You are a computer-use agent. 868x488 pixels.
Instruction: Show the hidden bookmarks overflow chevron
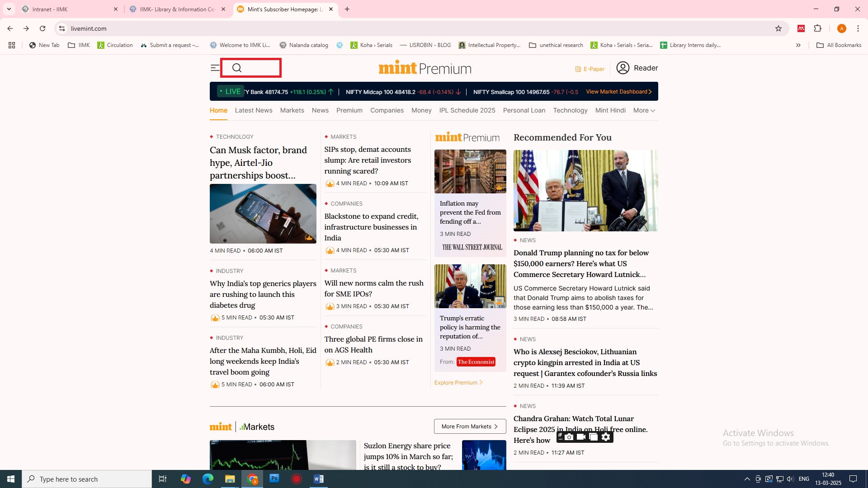click(798, 45)
